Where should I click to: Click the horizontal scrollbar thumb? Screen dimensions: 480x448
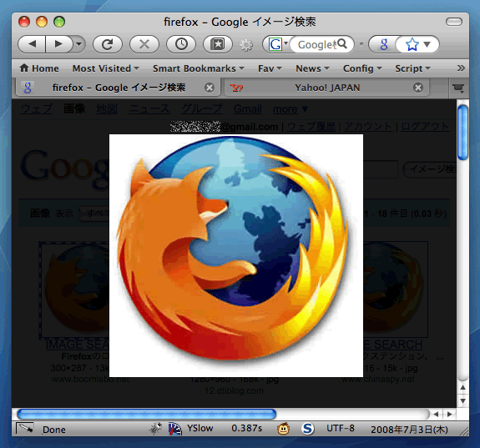(x=147, y=414)
